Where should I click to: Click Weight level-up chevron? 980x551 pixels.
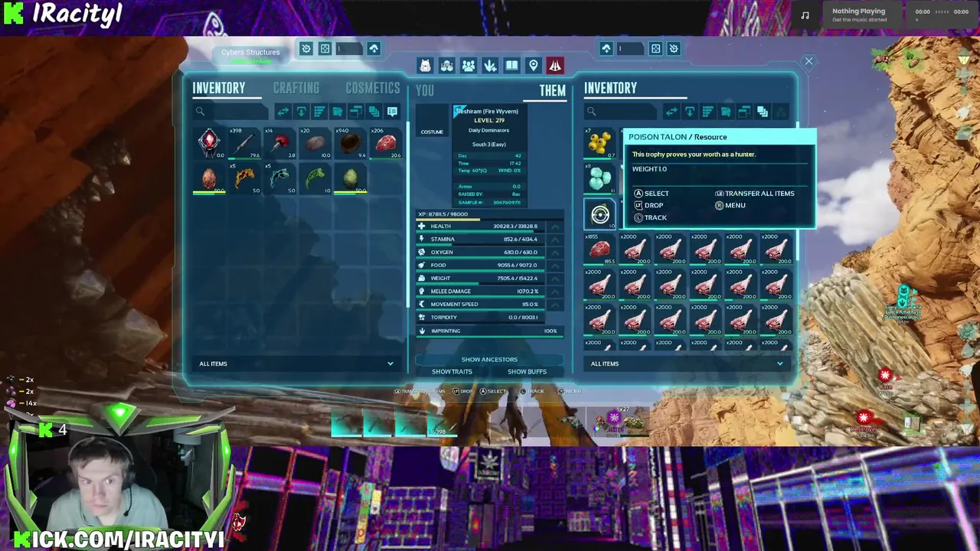[555, 279]
